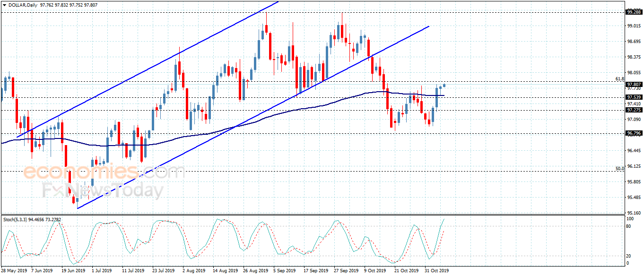Click the 20 level on stochastic scale

point(629,256)
